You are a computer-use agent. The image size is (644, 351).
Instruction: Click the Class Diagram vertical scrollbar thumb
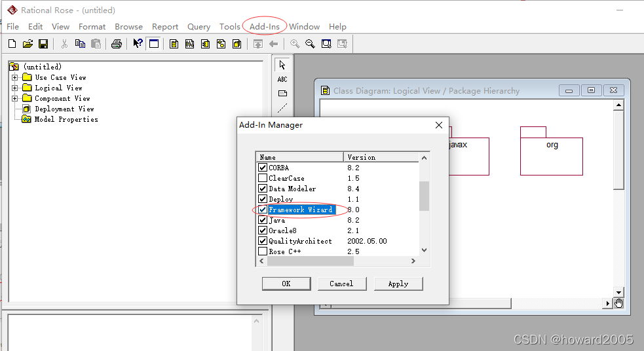point(618,150)
